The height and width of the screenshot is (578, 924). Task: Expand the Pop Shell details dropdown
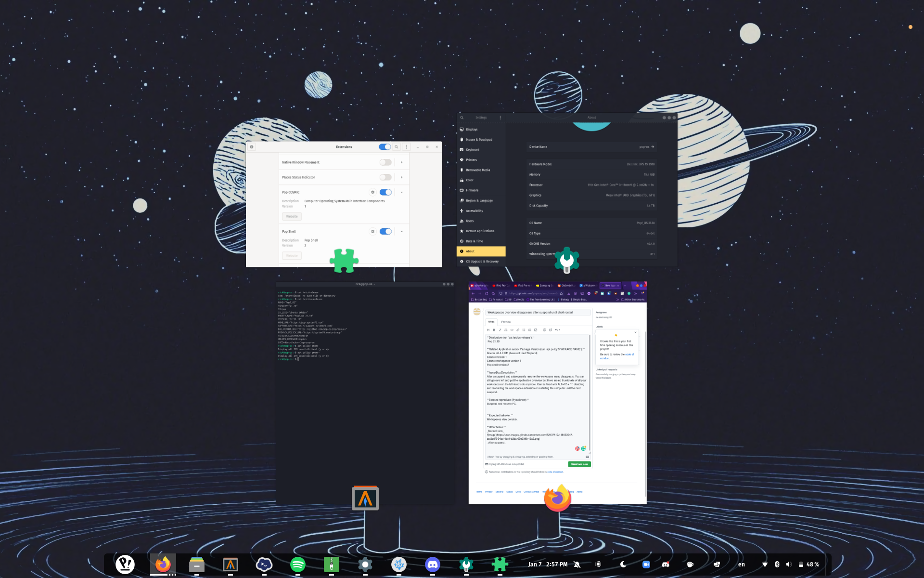401,231
